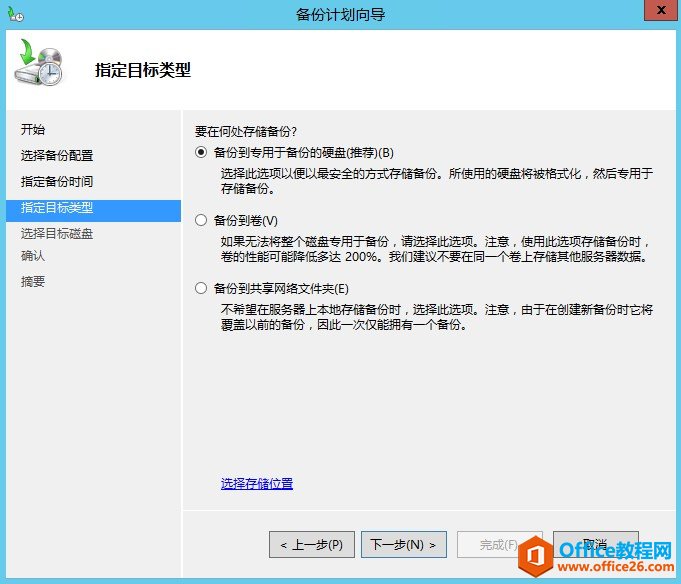The height and width of the screenshot is (584, 681).
Task: Click the 要在何处存储备份? question text
Action: [246, 132]
